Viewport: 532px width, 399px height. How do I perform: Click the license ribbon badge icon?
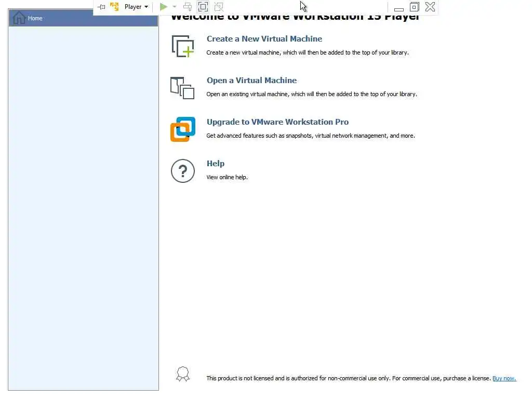pyautogui.click(x=183, y=374)
